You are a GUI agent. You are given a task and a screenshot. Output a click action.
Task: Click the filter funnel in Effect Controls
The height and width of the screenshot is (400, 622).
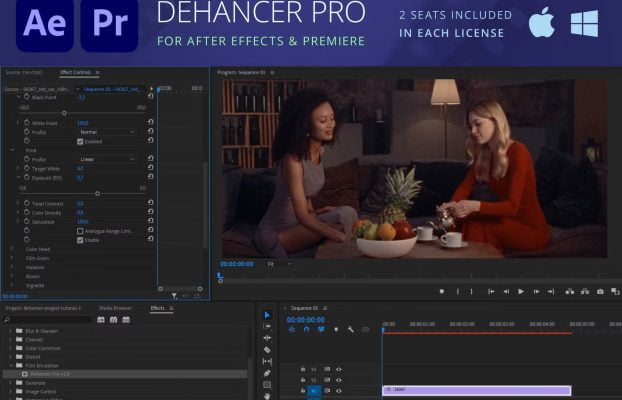[x=174, y=296]
